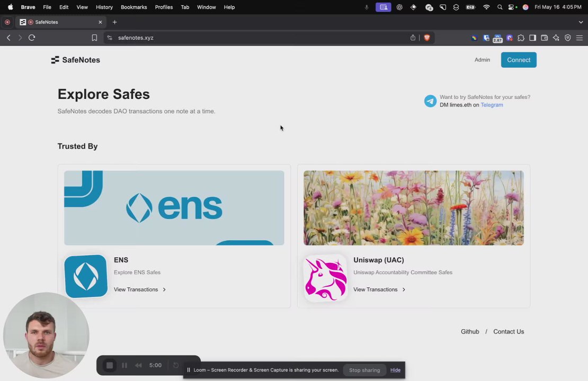Image resolution: width=588 pixels, height=381 pixels.
Task: Open the Brave hamburger menu
Action: click(580, 38)
